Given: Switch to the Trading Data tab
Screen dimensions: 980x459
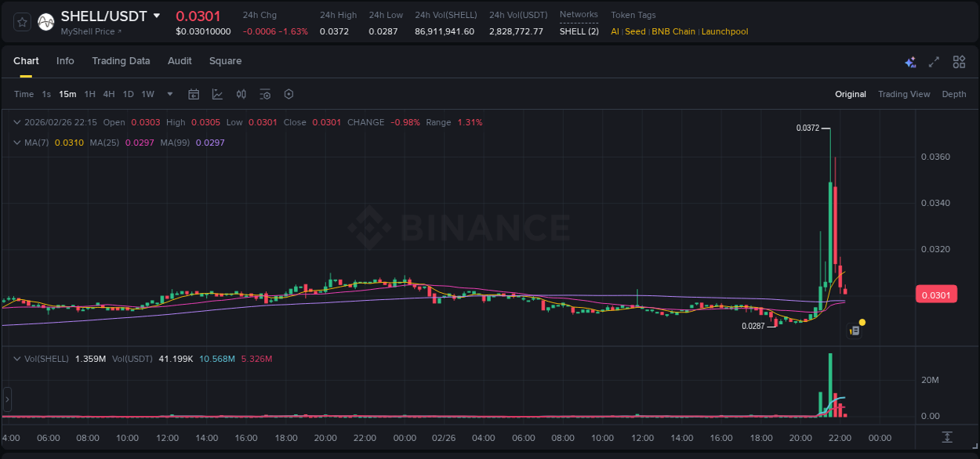Looking at the screenshot, I should [x=121, y=60].
